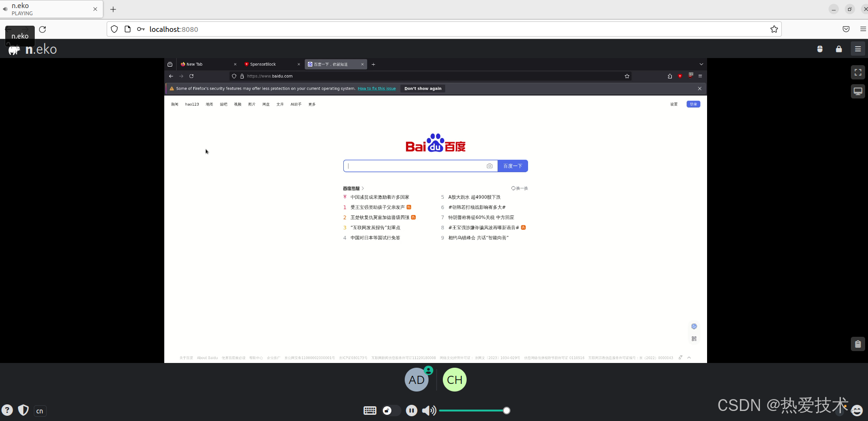Enter fullscreen with the n.eko expand icon
868x421 pixels.
coord(858,72)
